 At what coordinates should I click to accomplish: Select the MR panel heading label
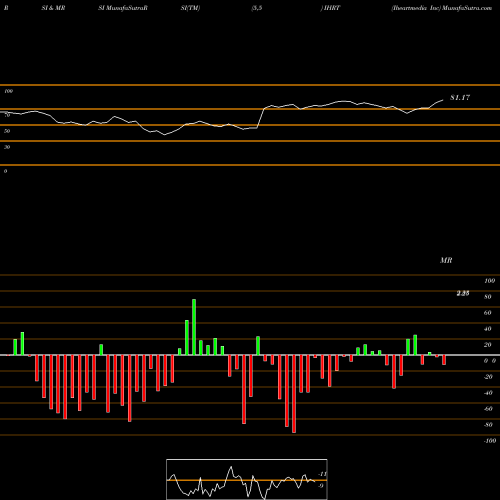point(446,260)
